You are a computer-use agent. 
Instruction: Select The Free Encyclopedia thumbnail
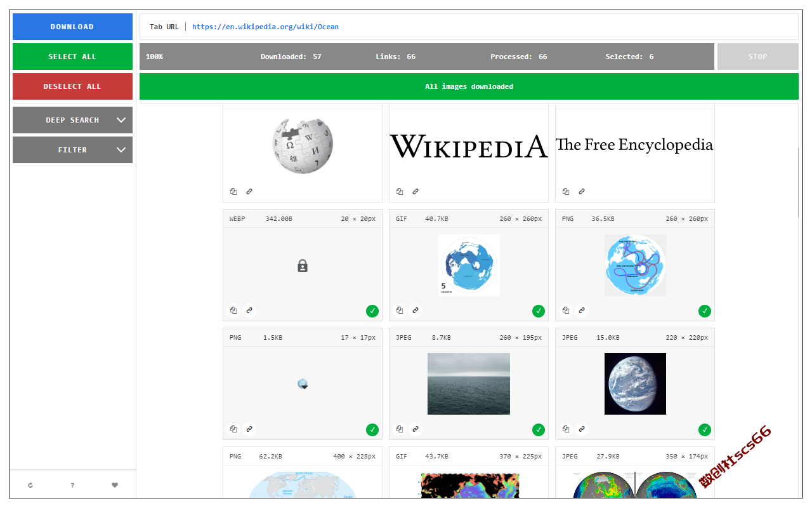[635, 145]
